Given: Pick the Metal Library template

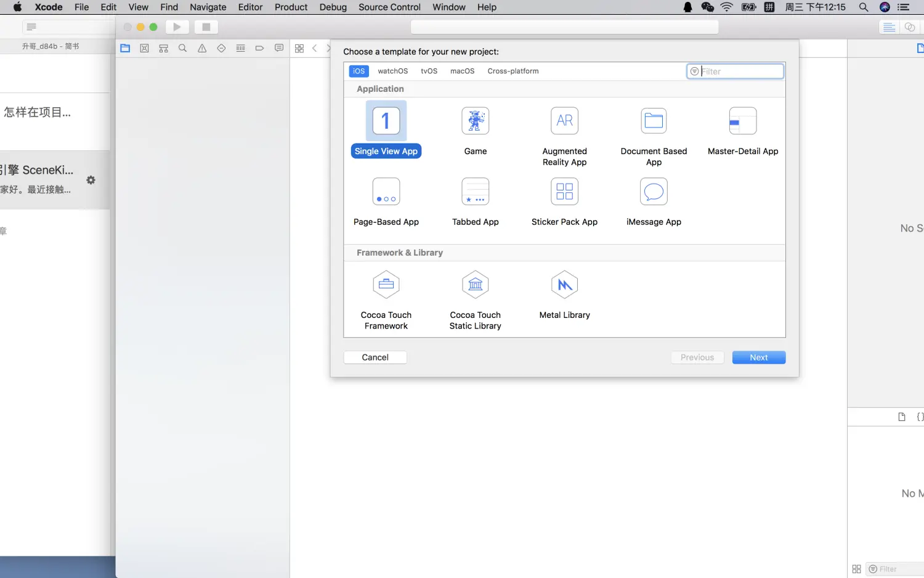Looking at the screenshot, I should [564, 295].
